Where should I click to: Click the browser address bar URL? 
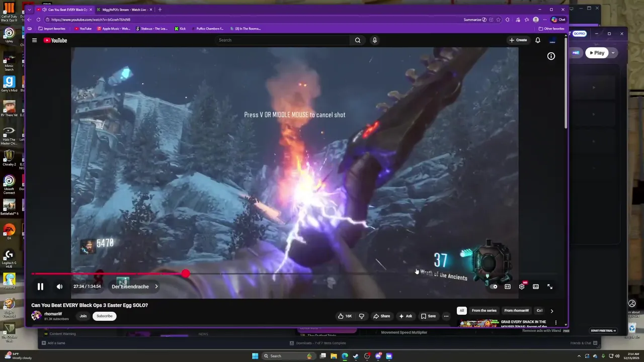[x=91, y=20]
